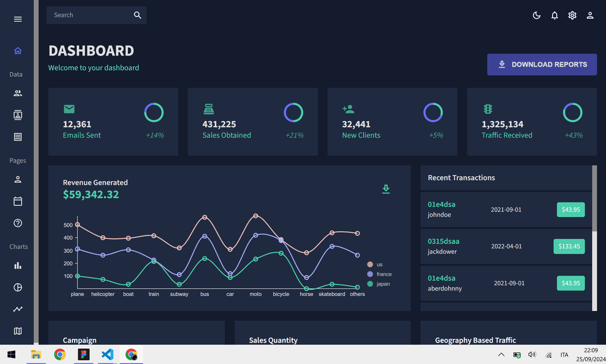Open the line chart page in sidebar
Image resolution: width=606 pixels, height=364 pixels.
(17, 309)
